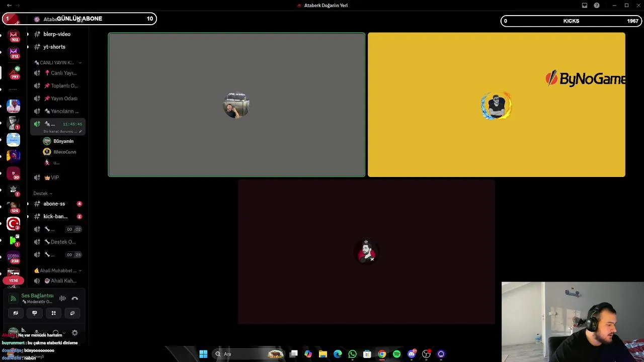Image resolution: width=644 pixels, height=362 pixels.
Task: Select the yellow ByNoGame video tile
Action: tap(497, 105)
